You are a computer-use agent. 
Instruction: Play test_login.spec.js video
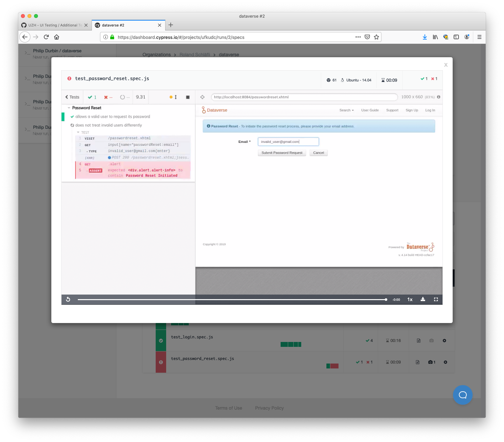[x=444, y=341]
